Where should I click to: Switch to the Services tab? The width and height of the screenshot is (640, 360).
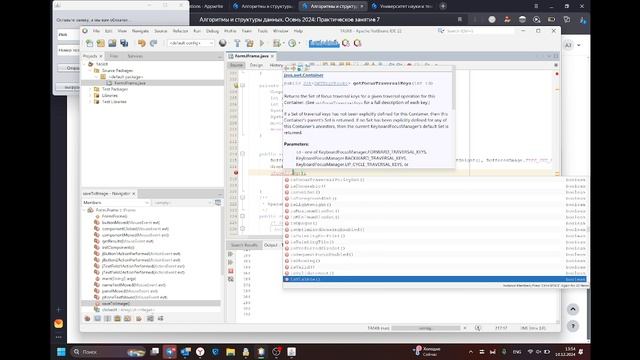click(135, 56)
